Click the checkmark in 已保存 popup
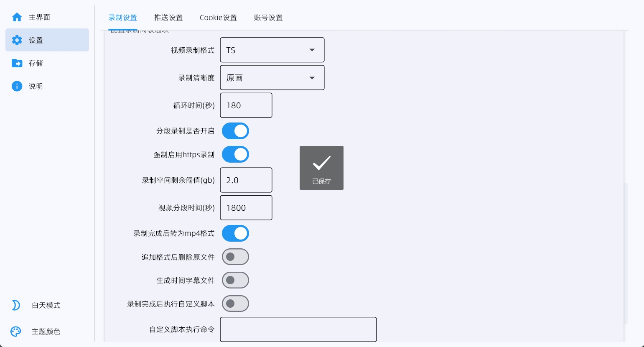The height and width of the screenshot is (347, 644). point(321,163)
